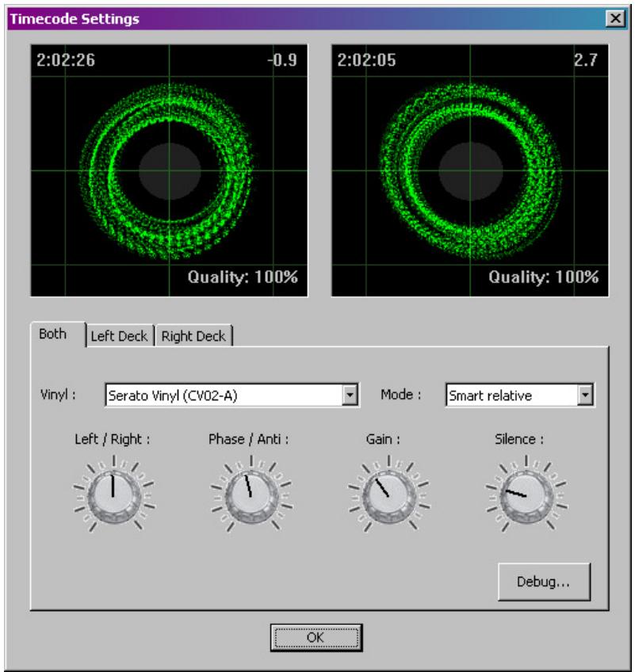Click the Left / Right knob
The width and height of the screenshot is (635, 672).
[x=113, y=495]
